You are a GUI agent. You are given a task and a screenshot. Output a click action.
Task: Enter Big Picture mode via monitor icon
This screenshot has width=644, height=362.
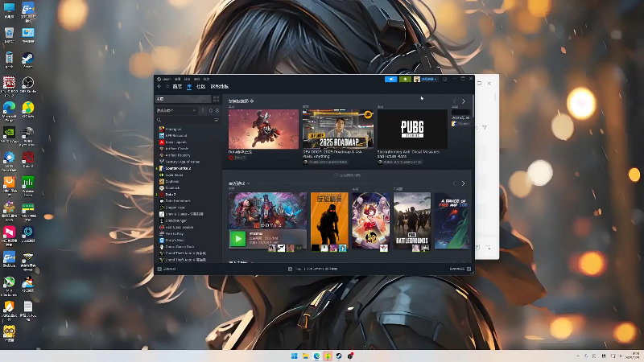445,79
